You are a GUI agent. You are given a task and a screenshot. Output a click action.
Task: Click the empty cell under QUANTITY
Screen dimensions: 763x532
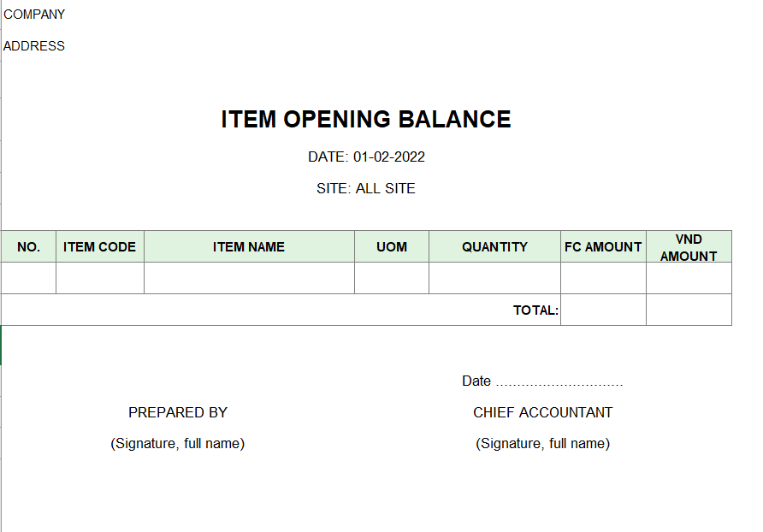pos(494,278)
